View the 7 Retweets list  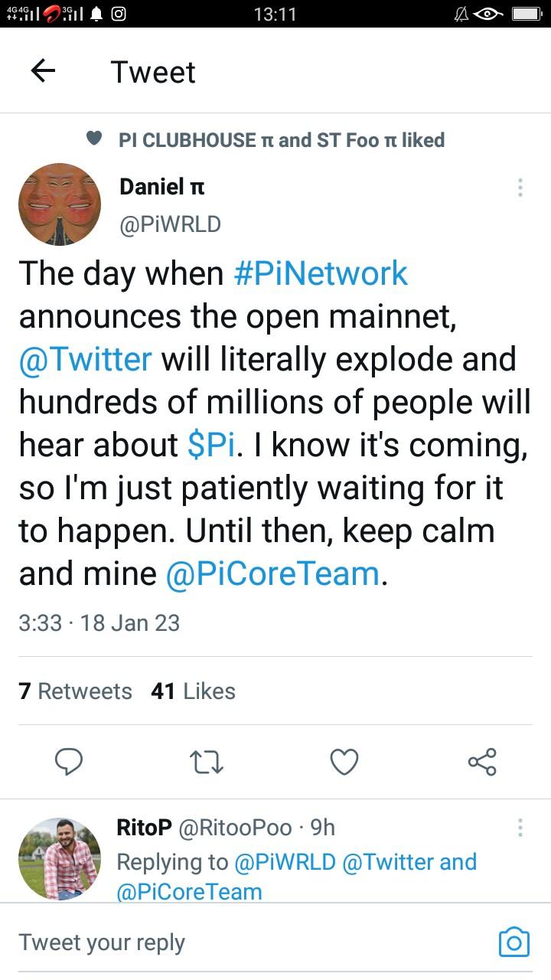pos(75,691)
